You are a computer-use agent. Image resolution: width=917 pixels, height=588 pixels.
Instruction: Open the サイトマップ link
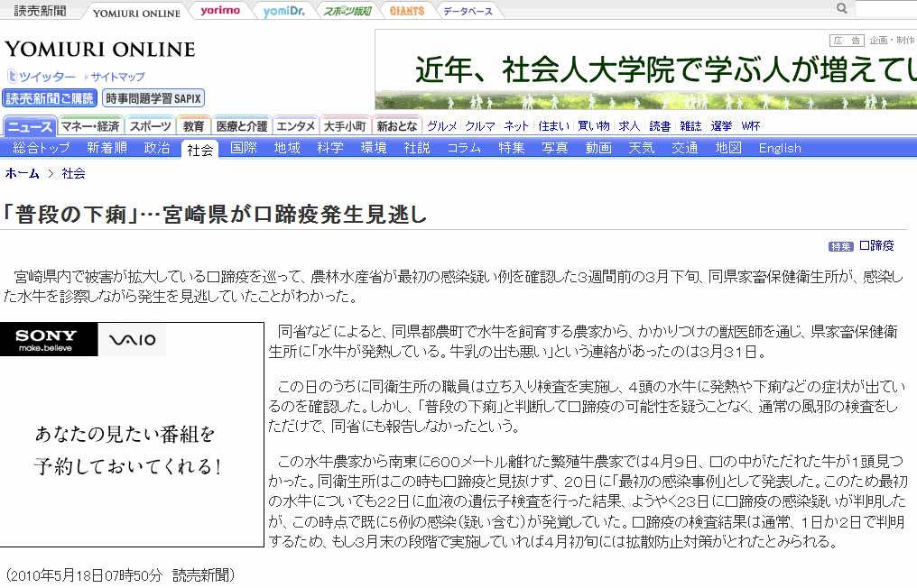(116, 77)
